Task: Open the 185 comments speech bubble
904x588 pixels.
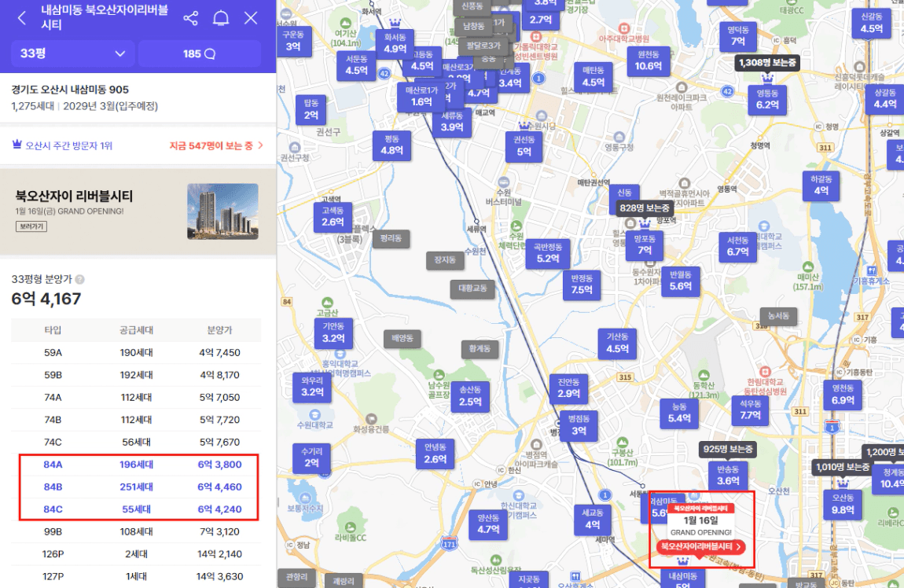Action: [x=199, y=53]
